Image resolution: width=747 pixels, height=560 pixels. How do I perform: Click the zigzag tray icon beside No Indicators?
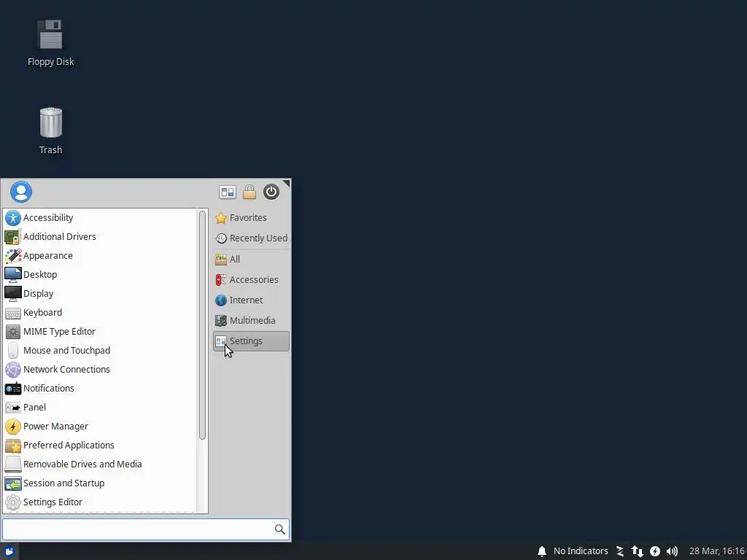click(x=620, y=551)
